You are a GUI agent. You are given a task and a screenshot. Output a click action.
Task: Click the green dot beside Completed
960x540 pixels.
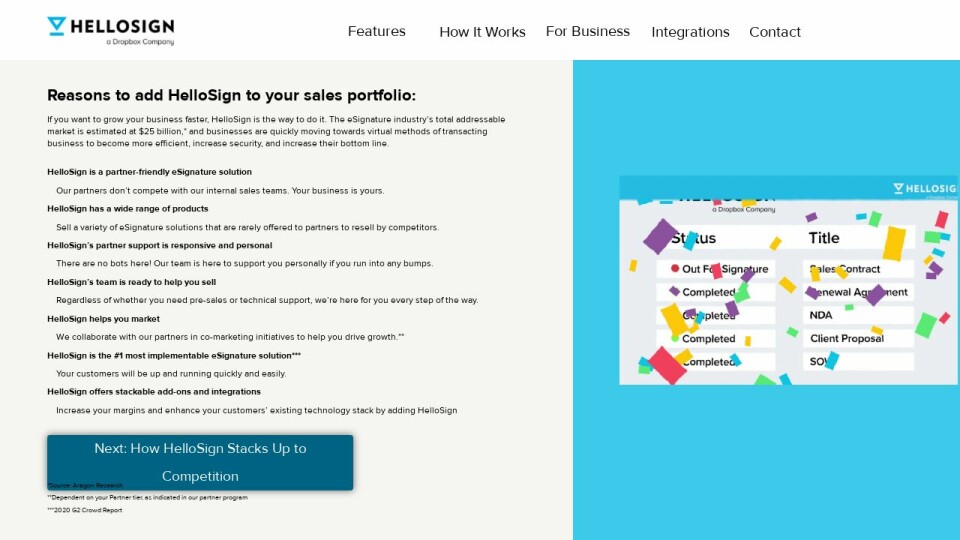click(675, 338)
